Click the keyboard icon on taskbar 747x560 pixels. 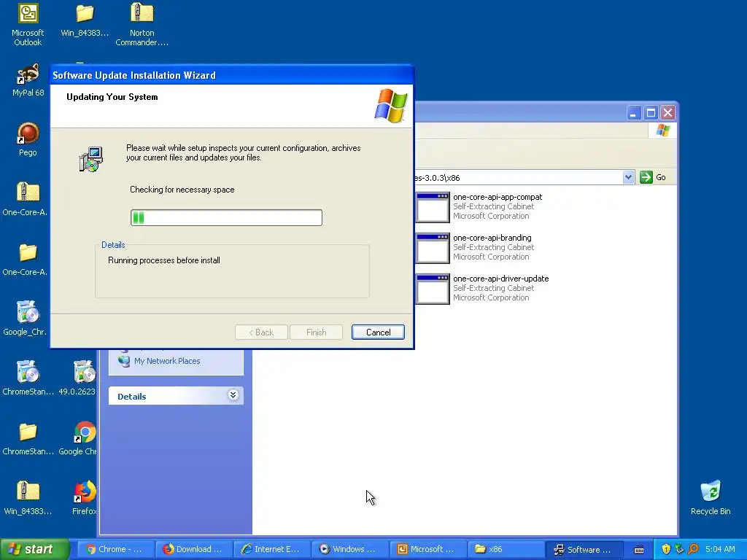(639, 550)
